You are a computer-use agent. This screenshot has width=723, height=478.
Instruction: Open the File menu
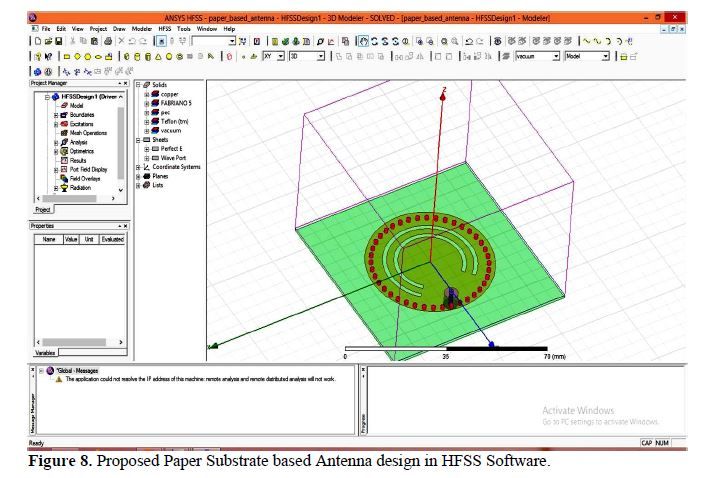[46, 29]
